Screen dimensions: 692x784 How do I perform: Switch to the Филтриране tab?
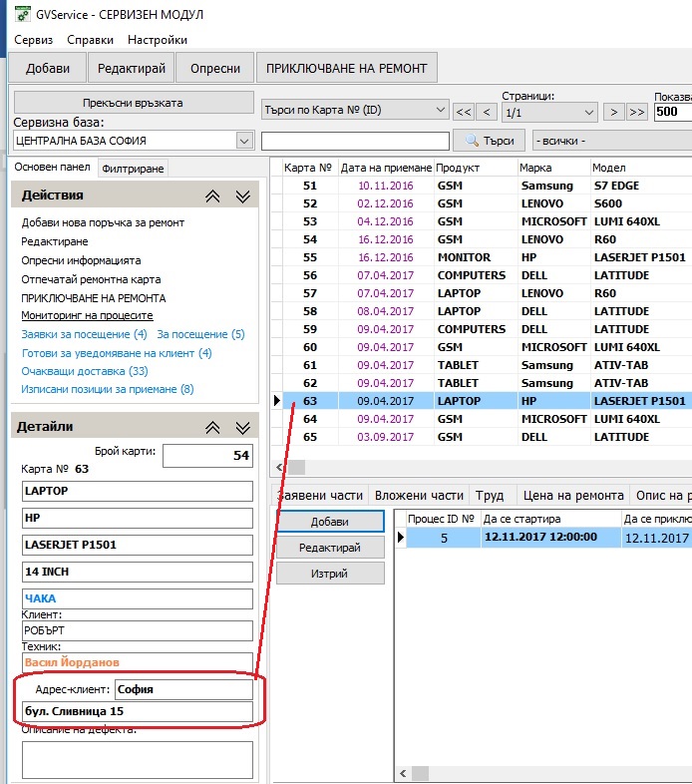133,169
